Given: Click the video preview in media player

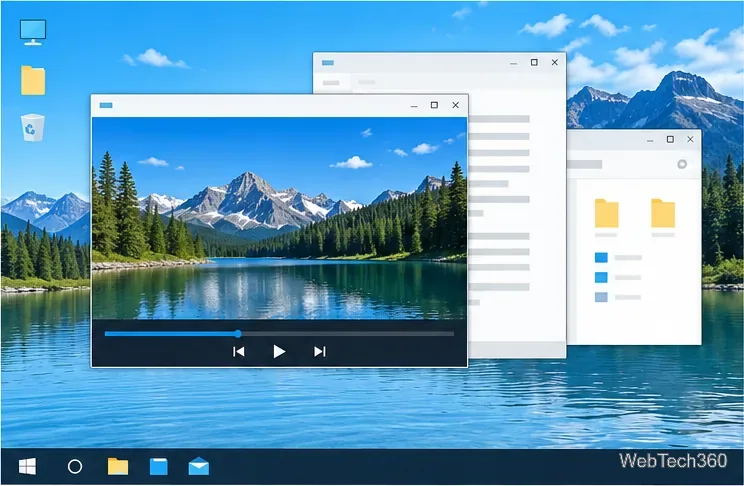Looking at the screenshot, I should tap(279, 218).
